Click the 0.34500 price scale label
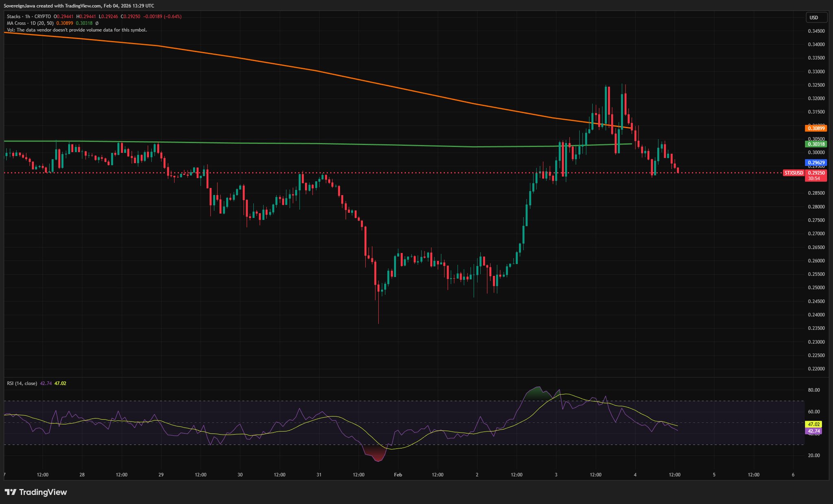 [816, 31]
